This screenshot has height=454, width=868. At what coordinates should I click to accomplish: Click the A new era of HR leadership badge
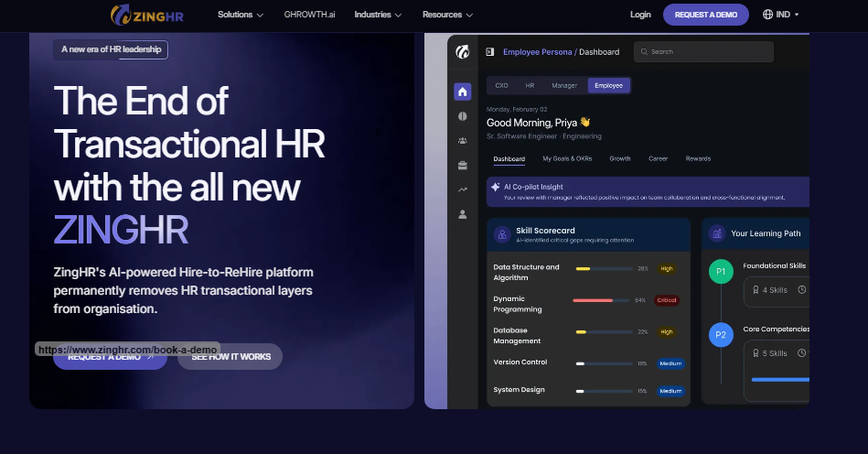pos(111,49)
